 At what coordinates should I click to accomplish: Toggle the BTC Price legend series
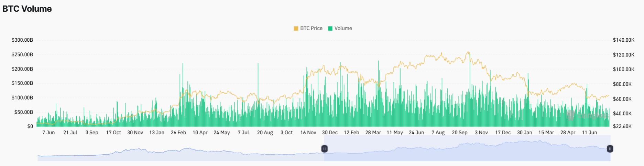(x=308, y=28)
